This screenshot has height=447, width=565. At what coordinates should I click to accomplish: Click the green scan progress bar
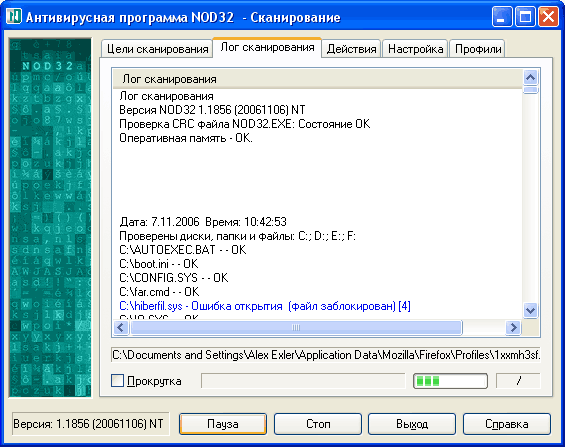[450, 381]
